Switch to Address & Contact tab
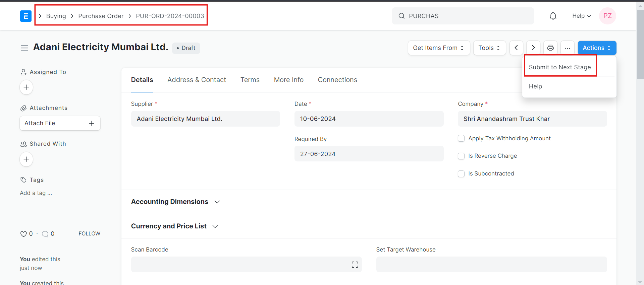The height and width of the screenshot is (285, 644). (197, 80)
